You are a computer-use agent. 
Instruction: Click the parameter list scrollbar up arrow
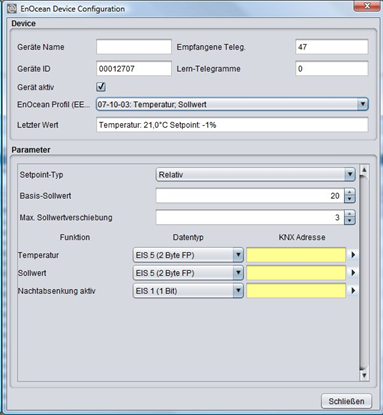[x=364, y=170]
